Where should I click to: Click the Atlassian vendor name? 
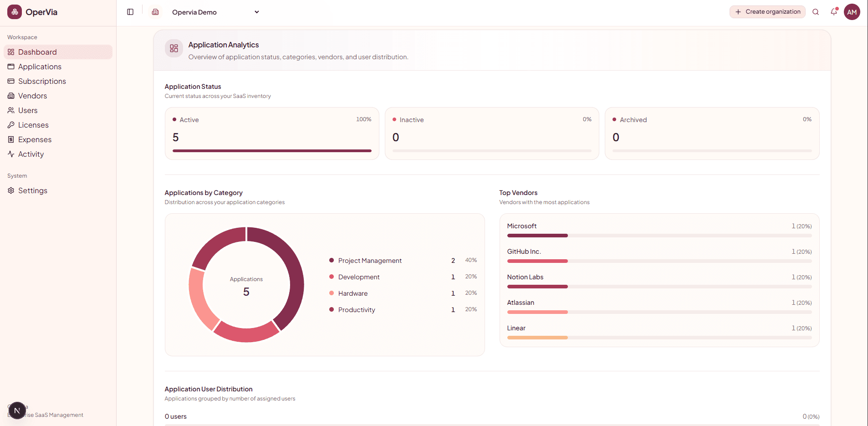(521, 303)
